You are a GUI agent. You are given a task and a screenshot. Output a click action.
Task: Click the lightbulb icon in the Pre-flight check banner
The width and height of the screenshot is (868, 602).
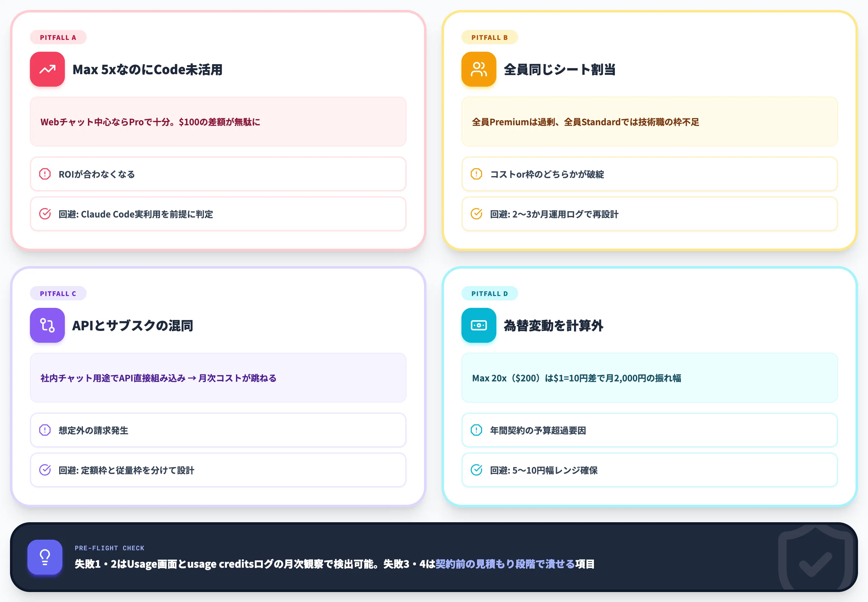[x=45, y=557]
